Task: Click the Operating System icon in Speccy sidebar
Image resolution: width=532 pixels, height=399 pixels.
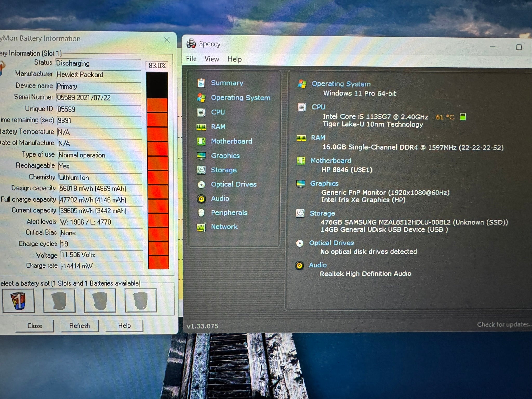Action: pyautogui.click(x=201, y=98)
